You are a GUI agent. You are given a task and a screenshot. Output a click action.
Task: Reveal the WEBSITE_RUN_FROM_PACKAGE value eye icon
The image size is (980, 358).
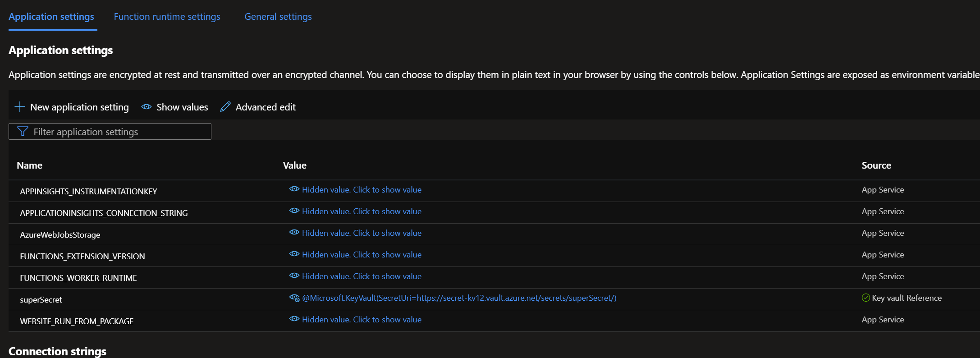pos(294,319)
